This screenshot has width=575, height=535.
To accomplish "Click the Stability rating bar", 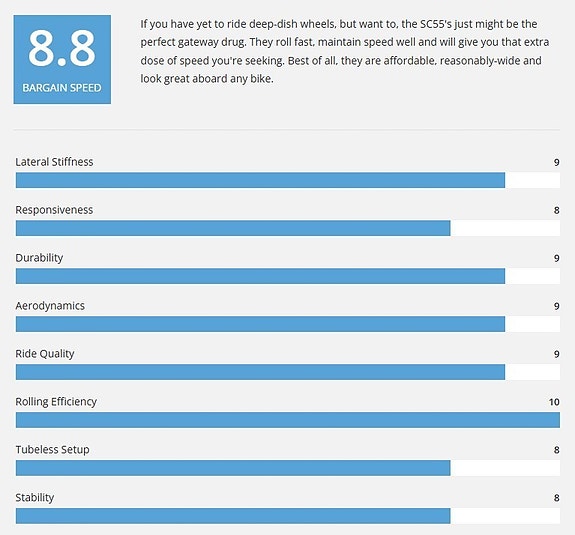I will point(288,516).
